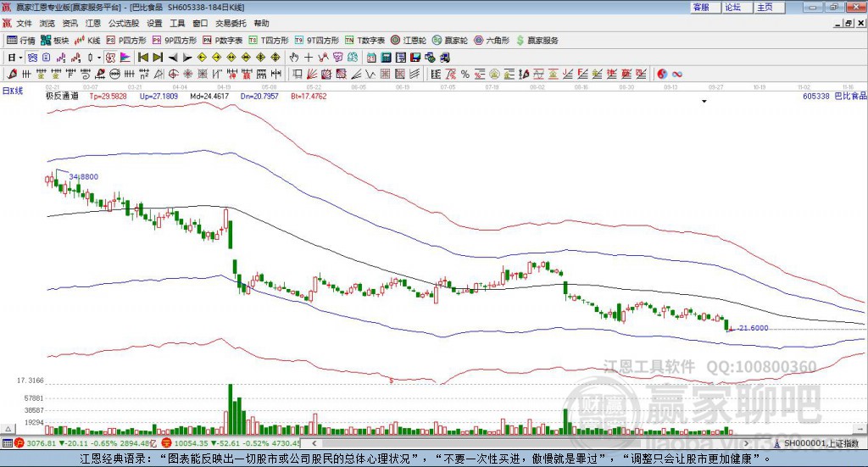Click the 论坛 forum button
The width and height of the screenshot is (868, 467).
pos(737,7)
